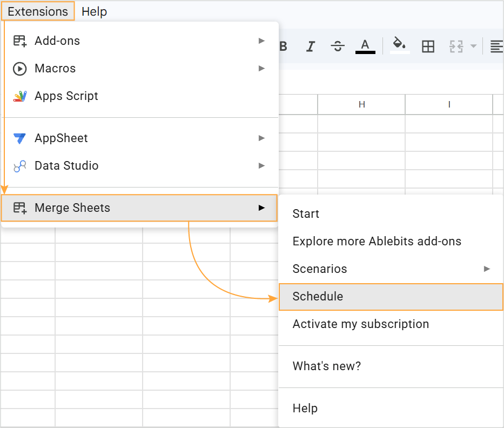Open the Extensions menu

(x=38, y=11)
